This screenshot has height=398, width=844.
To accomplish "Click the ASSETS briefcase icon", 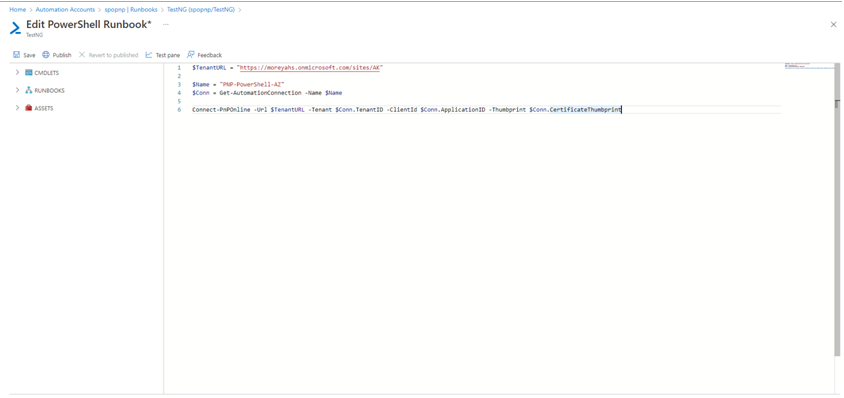I will (29, 108).
